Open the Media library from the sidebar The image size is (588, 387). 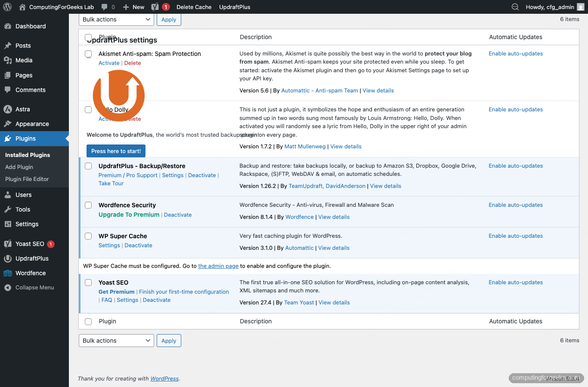pyautogui.click(x=25, y=60)
